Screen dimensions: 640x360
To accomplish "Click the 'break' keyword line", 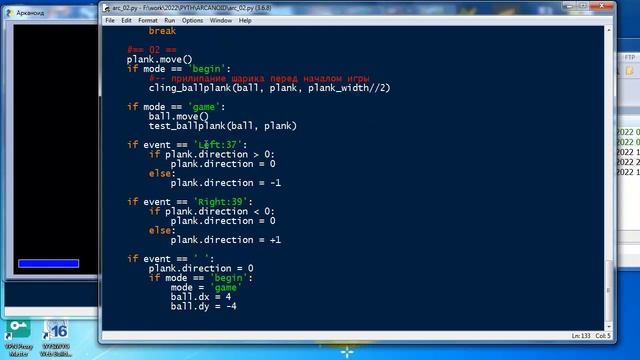I will (x=162, y=31).
